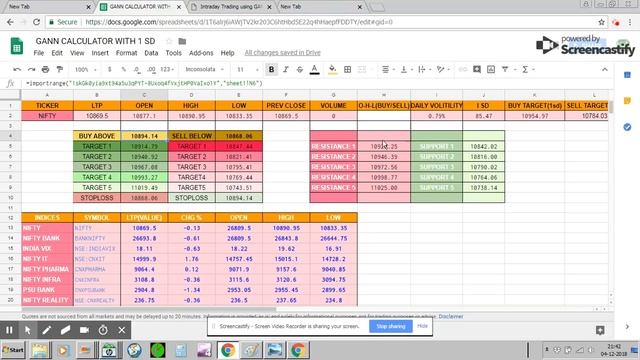This screenshot has width=640, height=360.
Task: Pause the Screencastify recording
Action: [x=9, y=330]
